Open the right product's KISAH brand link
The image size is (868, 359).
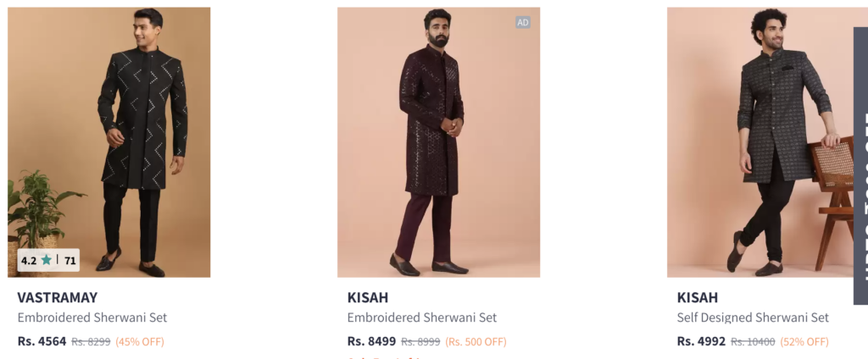click(697, 297)
